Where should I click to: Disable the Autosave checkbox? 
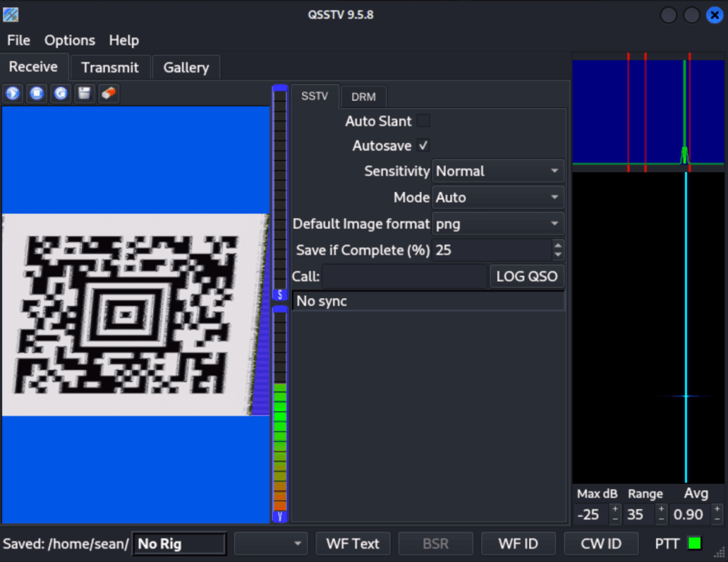pyautogui.click(x=423, y=145)
